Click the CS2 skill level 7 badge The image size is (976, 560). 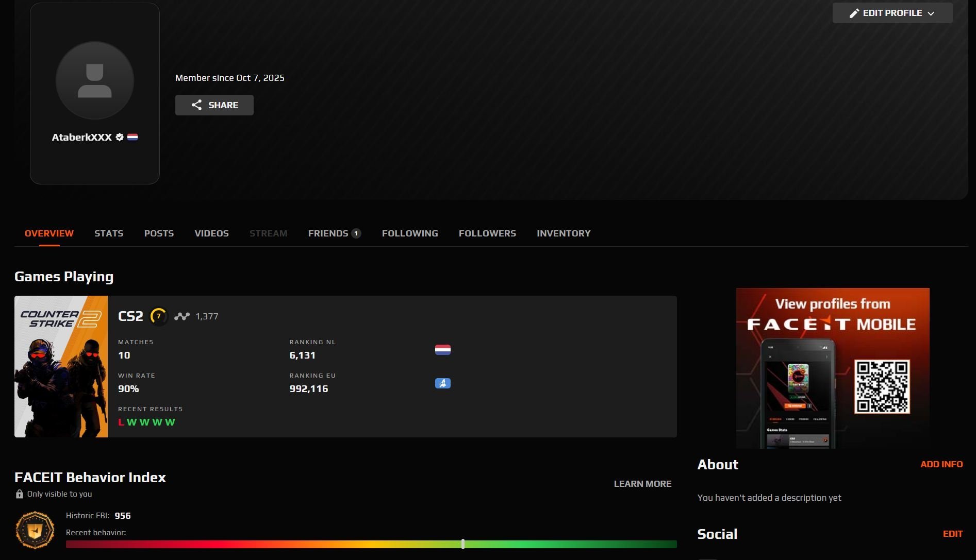[159, 316]
